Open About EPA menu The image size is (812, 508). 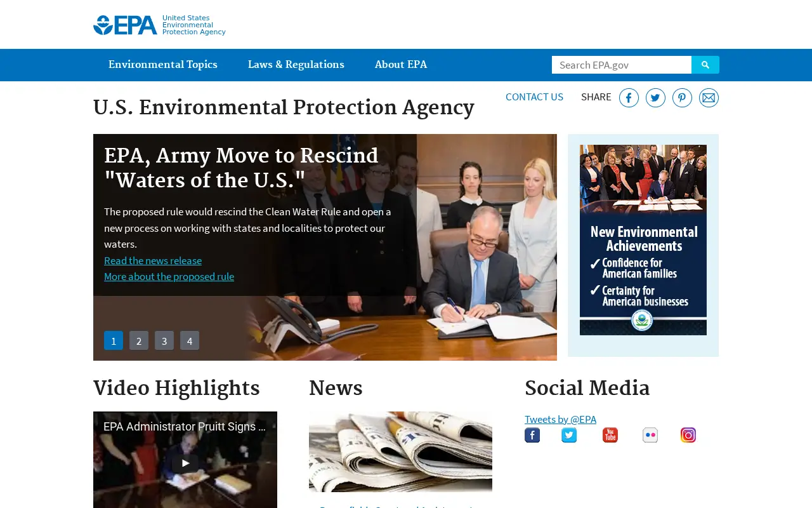click(401, 65)
